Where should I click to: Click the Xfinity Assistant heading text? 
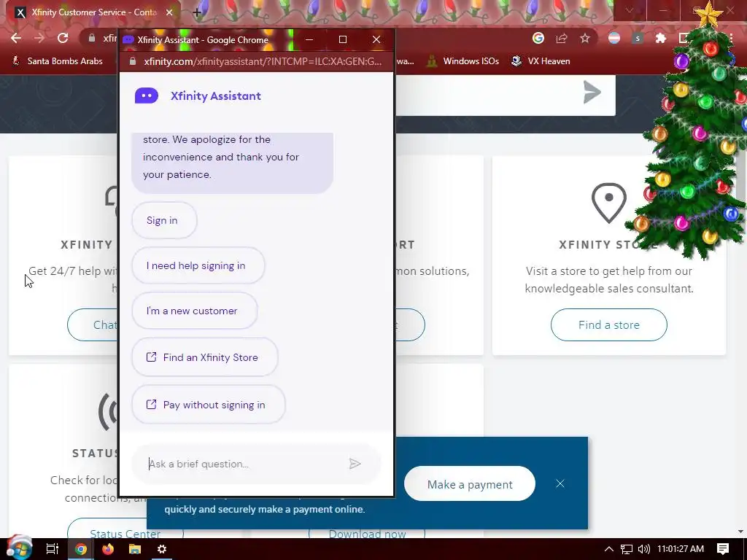pyautogui.click(x=216, y=96)
